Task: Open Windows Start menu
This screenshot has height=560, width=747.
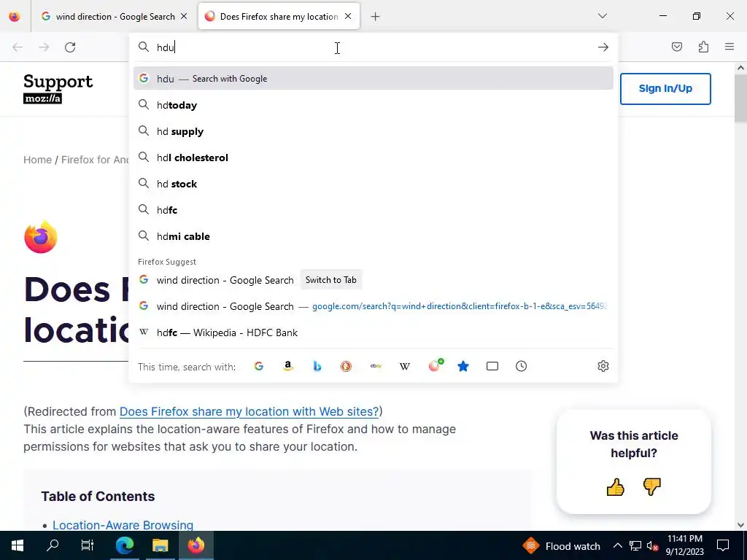Action: point(18,545)
